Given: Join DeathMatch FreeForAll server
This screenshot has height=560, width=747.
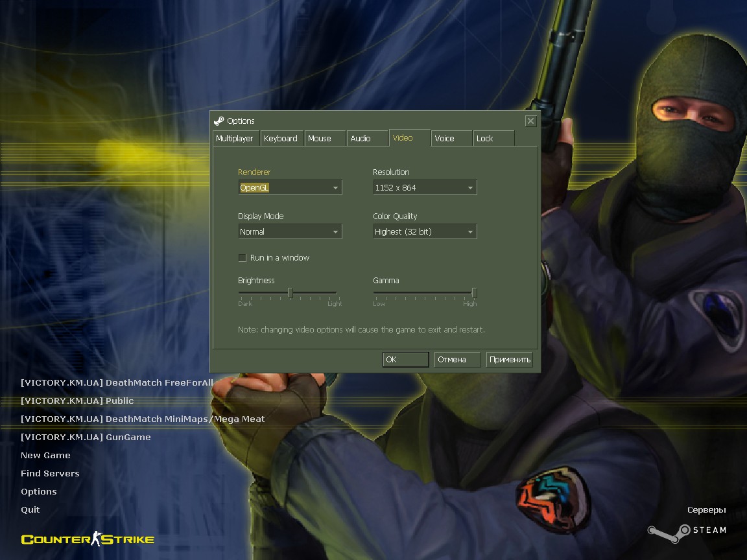Looking at the screenshot, I should pyautogui.click(x=117, y=383).
